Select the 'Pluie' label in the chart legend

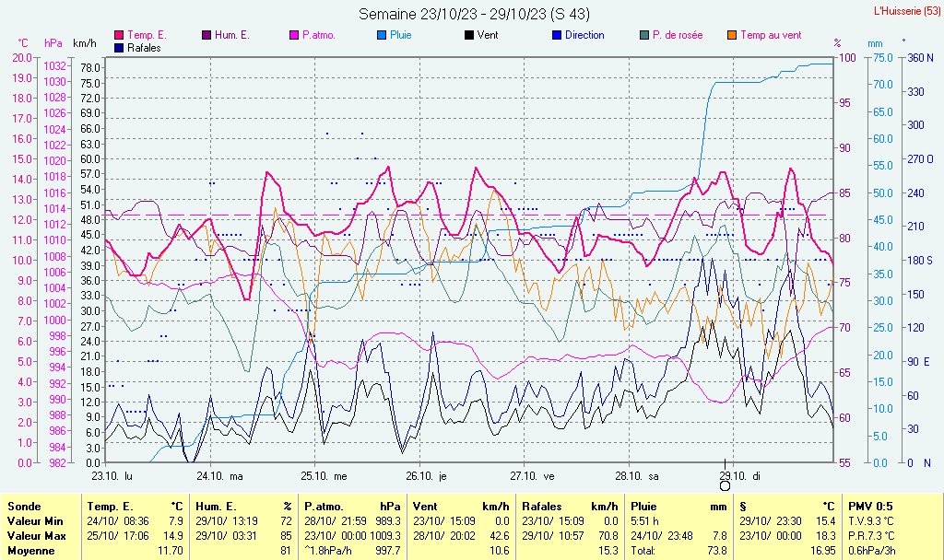pos(401,36)
